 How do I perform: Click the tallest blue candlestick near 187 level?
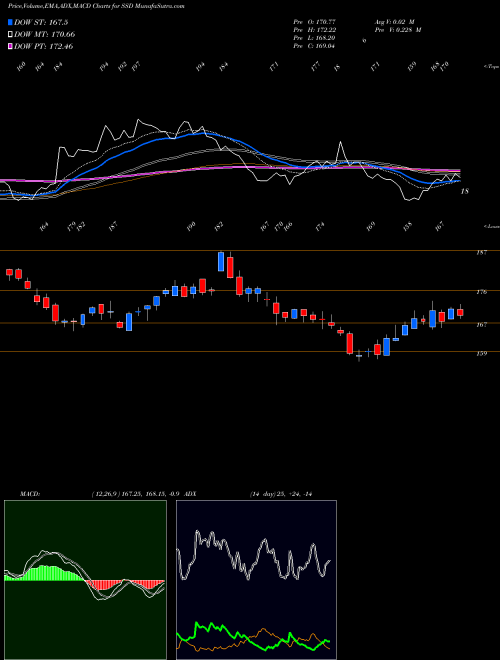(x=221, y=261)
